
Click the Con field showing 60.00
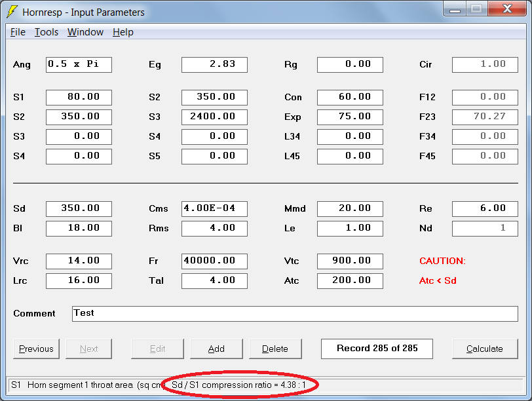tap(350, 98)
